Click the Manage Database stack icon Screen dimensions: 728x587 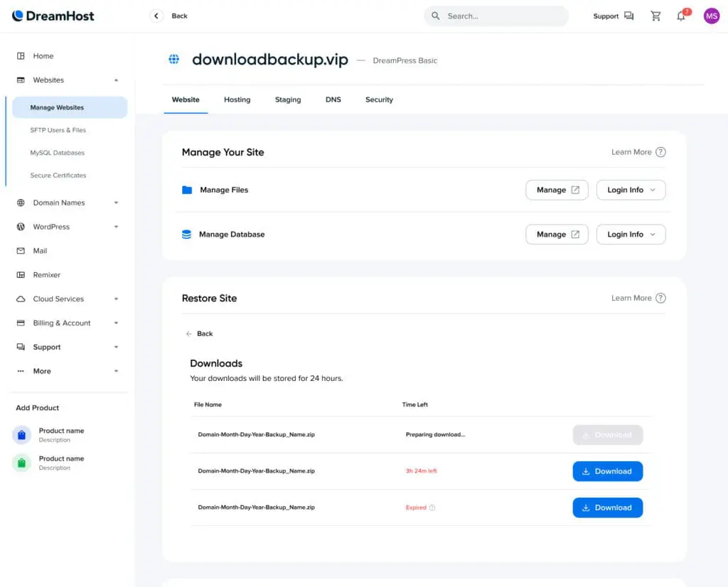coord(187,235)
